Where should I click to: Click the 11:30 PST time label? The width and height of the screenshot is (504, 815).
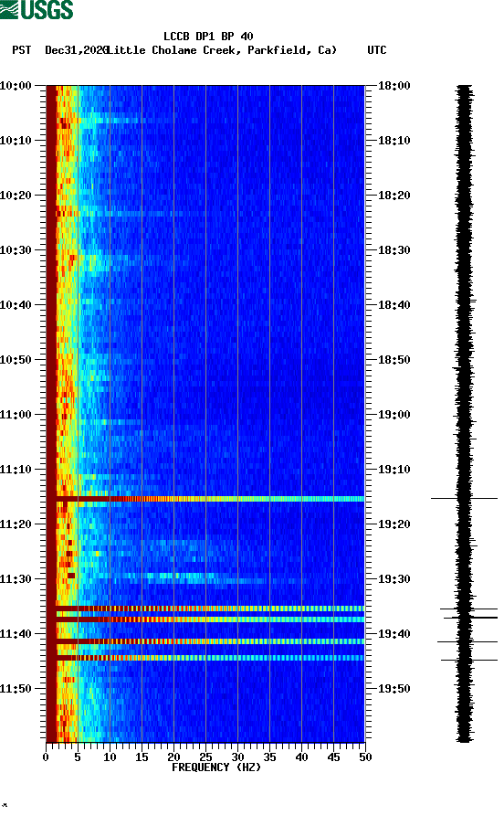(16, 579)
